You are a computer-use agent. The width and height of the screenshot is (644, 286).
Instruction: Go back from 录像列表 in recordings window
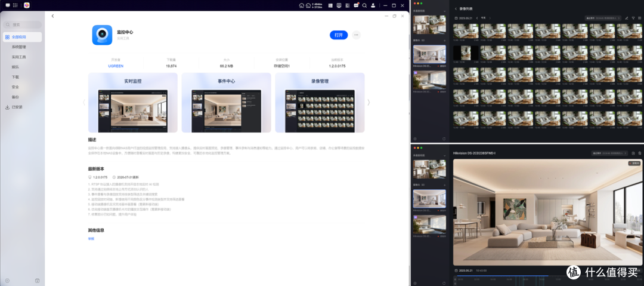(x=456, y=8)
